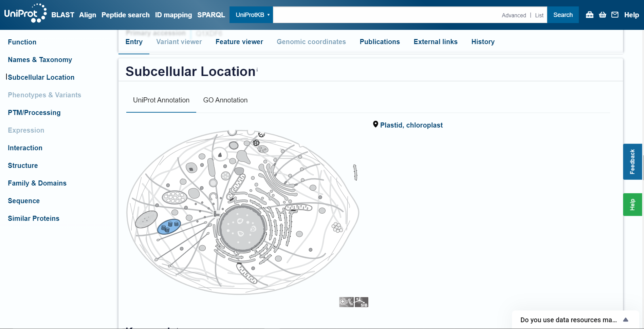This screenshot has width=644, height=329.
Task: Select the blue chloroplast in the cell diagram
Action: click(x=169, y=227)
